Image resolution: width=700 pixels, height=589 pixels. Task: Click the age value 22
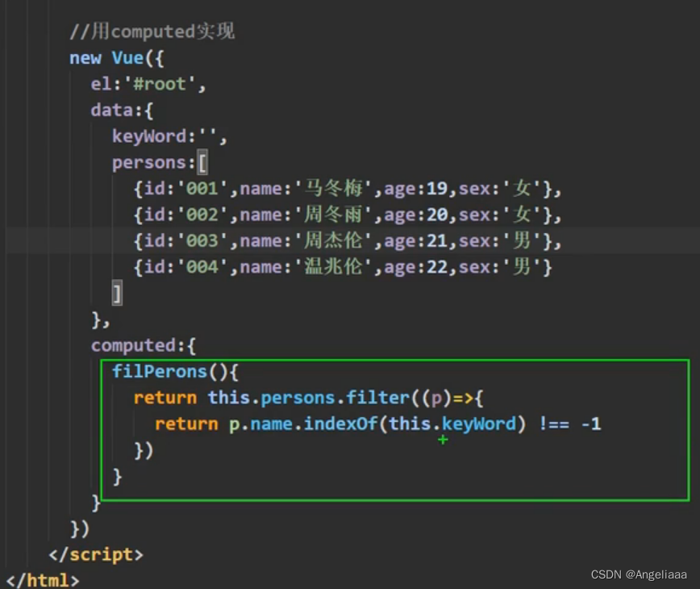pyautogui.click(x=437, y=268)
